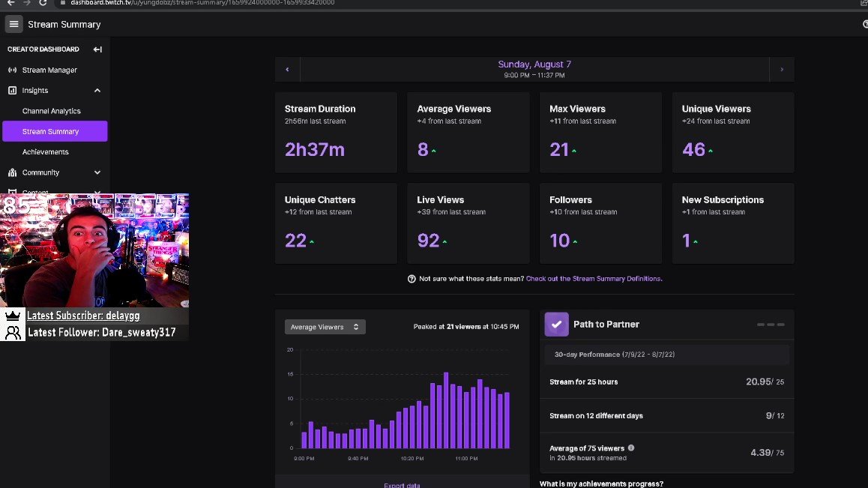Click the question mark icon near stats explanation

click(411, 278)
